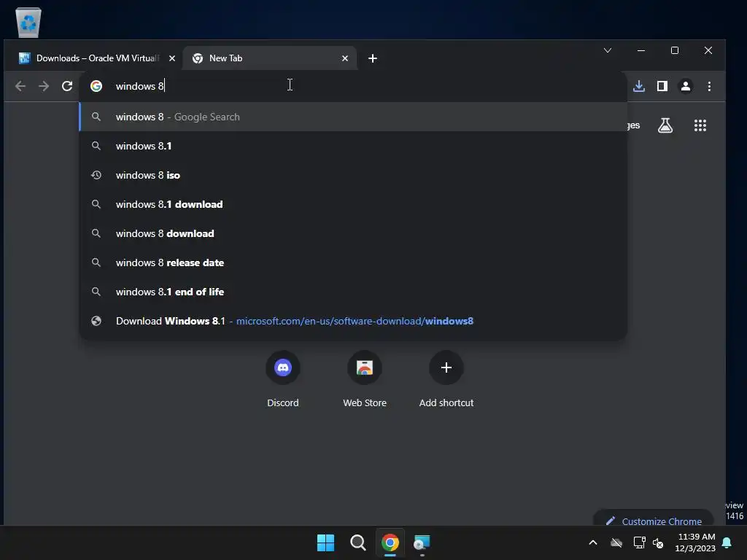This screenshot has width=747, height=560.
Task: Choose 'windows 8 download' suggestion
Action: [x=353, y=233]
